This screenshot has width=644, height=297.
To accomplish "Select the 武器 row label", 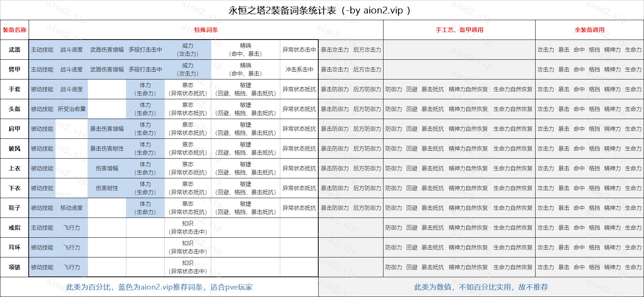I will tap(15, 50).
